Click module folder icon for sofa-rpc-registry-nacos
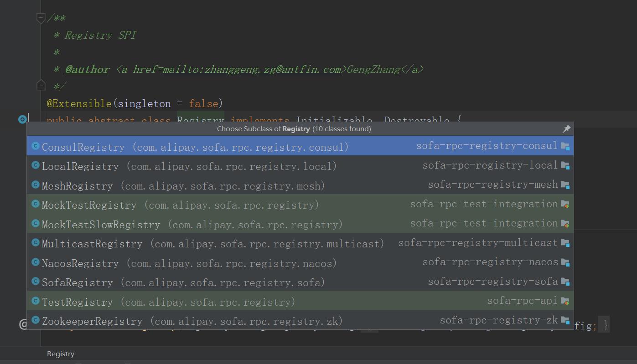 [x=565, y=262]
